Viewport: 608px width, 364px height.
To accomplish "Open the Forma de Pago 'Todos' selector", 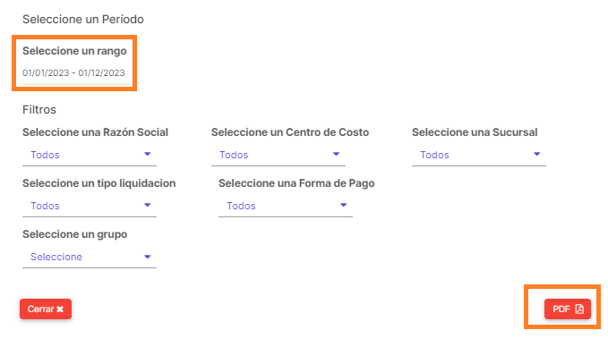I will (x=286, y=207).
